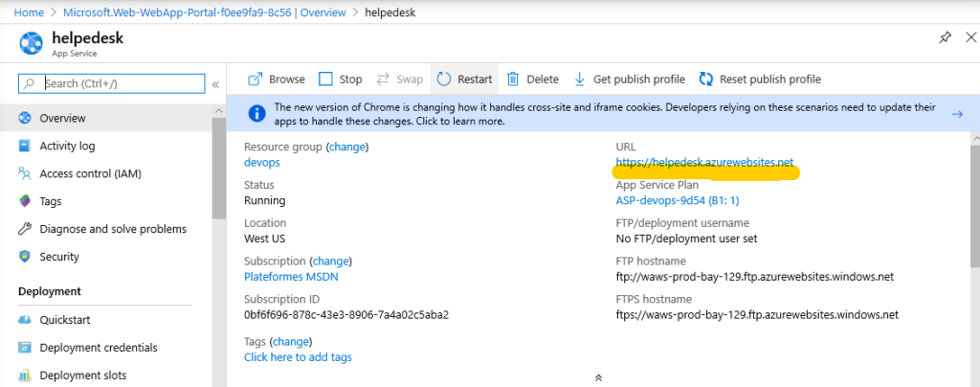Change the subscription
The height and width of the screenshot is (387, 980).
pos(330,261)
